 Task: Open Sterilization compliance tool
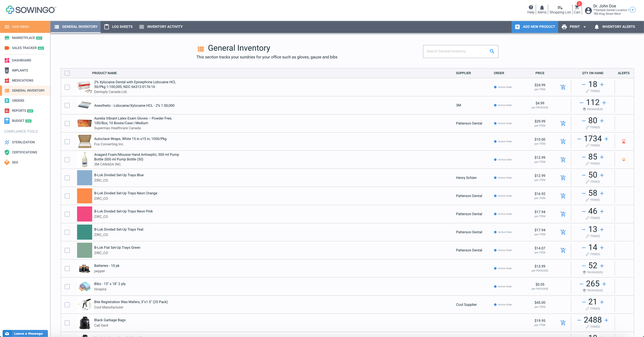pyautogui.click(x=19, y=142)
